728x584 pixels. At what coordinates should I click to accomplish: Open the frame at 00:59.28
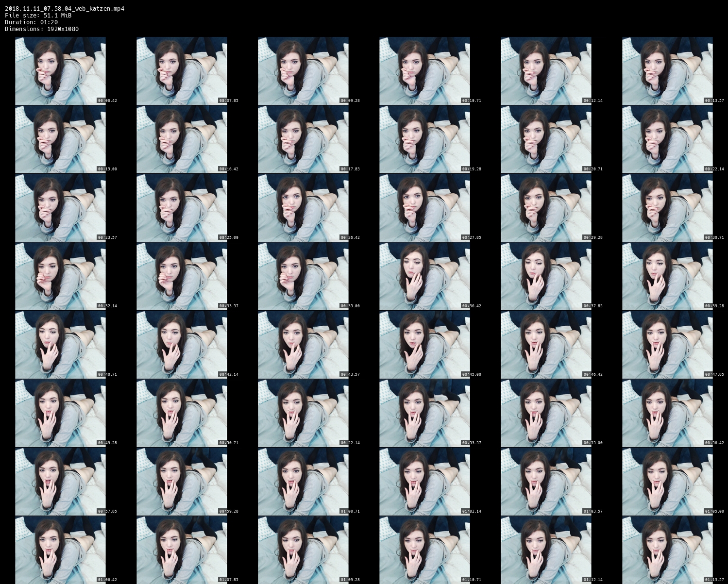point(182,482)
